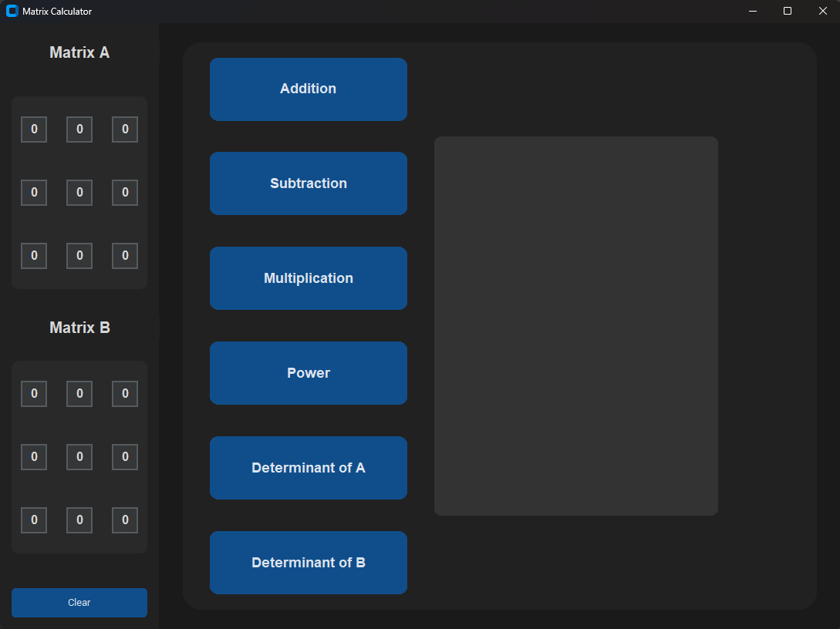Click Matrix A center cell
This screenshot has width=840, height=629.
click(x=79, y=192)
